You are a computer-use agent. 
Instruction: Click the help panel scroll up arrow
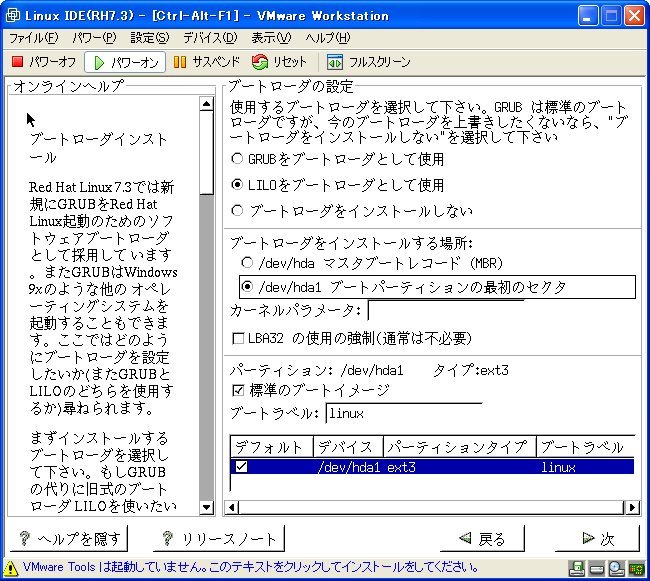click(x=206, y=104)
